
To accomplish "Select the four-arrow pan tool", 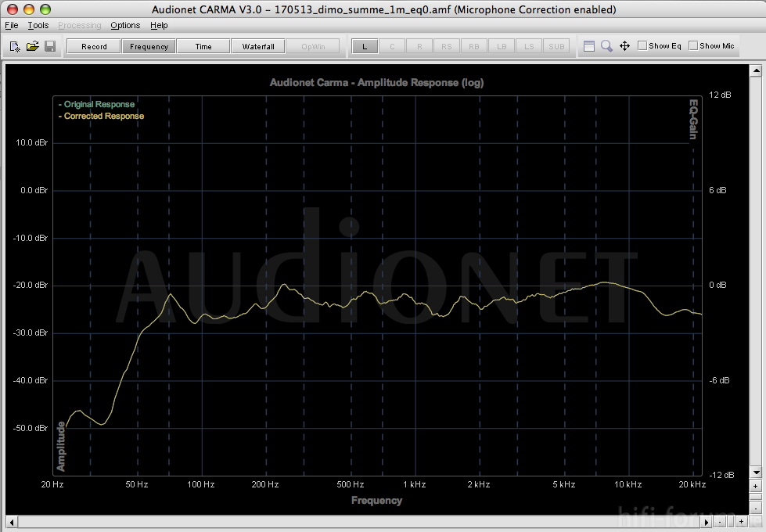I will coord(624,46).
